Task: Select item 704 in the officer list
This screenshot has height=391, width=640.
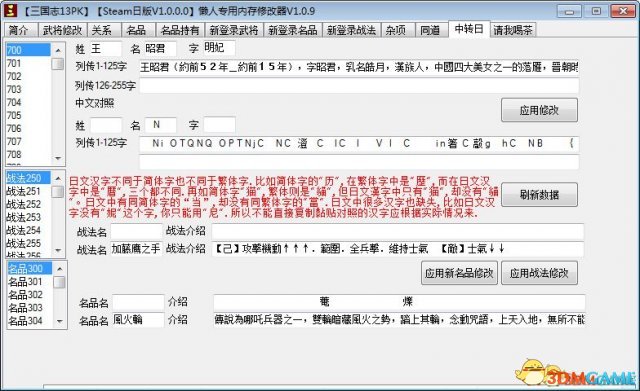Action: (x=28, y=102)
